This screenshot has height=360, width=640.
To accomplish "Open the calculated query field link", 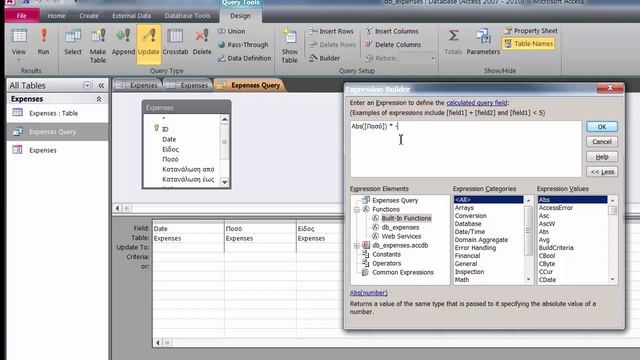I will 477,103.
